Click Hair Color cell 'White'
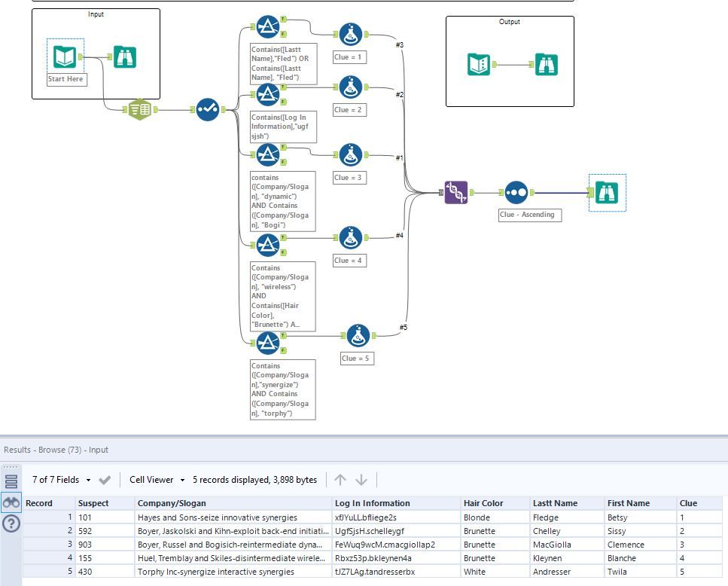 click(495, 572)
